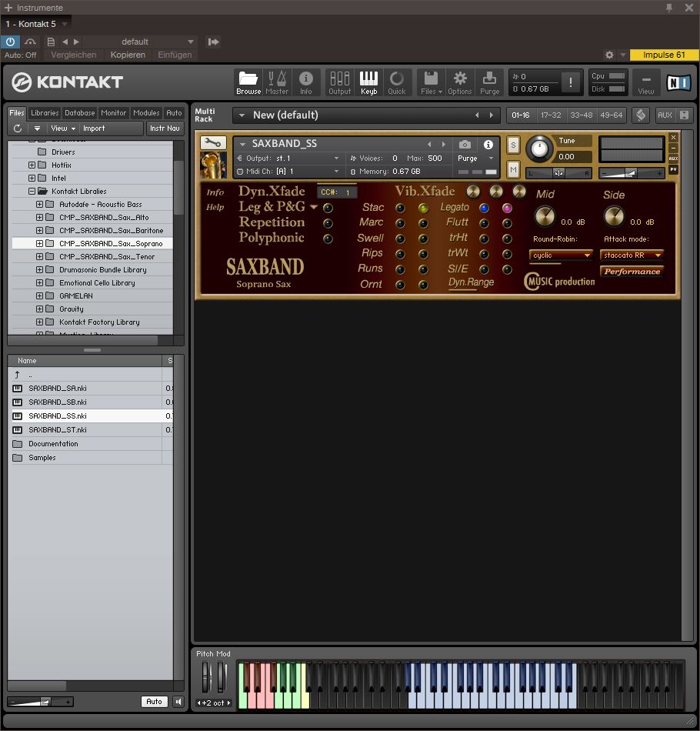This screenshot has height=731, width=700.
Task: Click the Impulse 61 controller field
Action: 664,55
